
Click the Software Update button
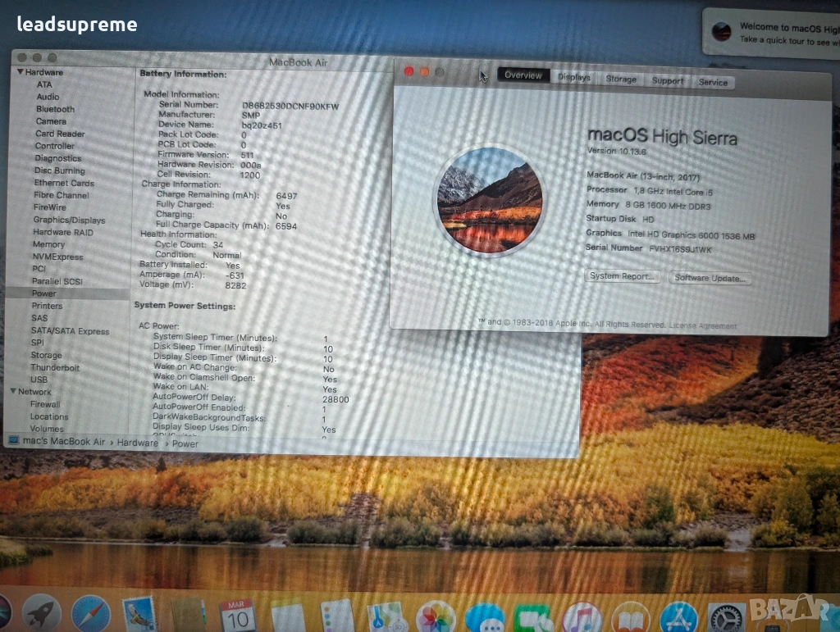tap(710, 279)
